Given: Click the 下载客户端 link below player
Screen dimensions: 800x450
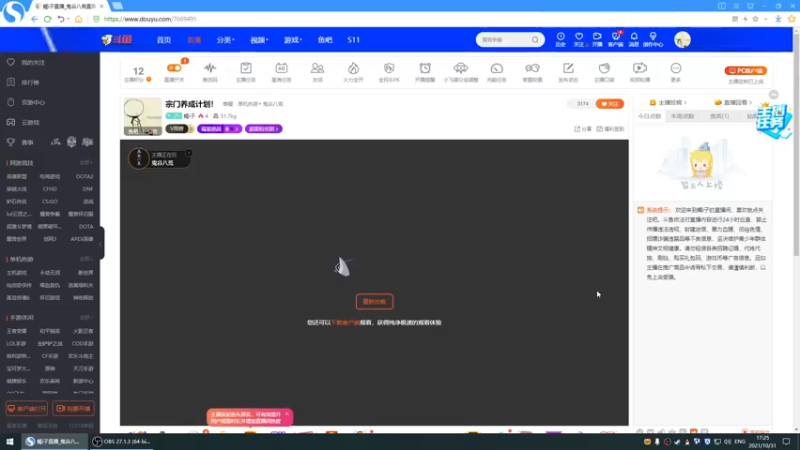Looking at the screenshot, I should click(x=345, y=322).
